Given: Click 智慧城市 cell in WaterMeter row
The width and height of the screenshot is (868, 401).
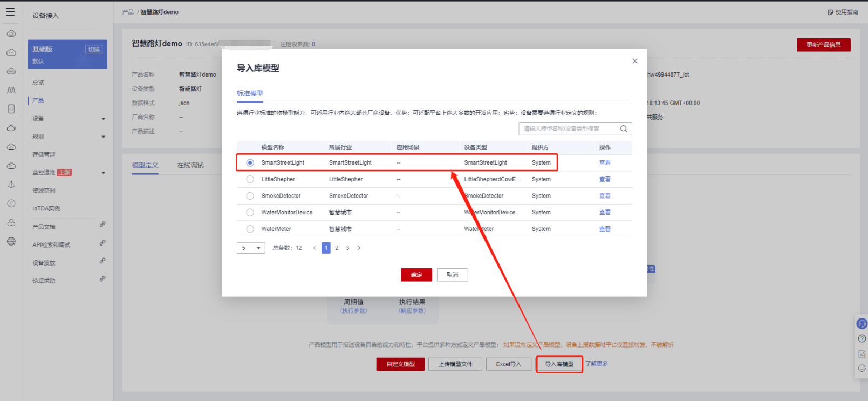Looking at the screenshot, I should [x=340, y=229].
